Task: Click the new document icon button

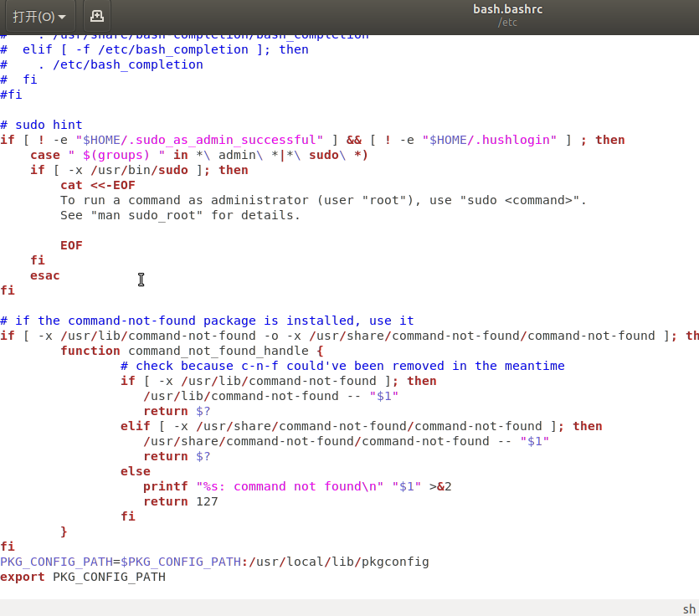Action: 97,17
